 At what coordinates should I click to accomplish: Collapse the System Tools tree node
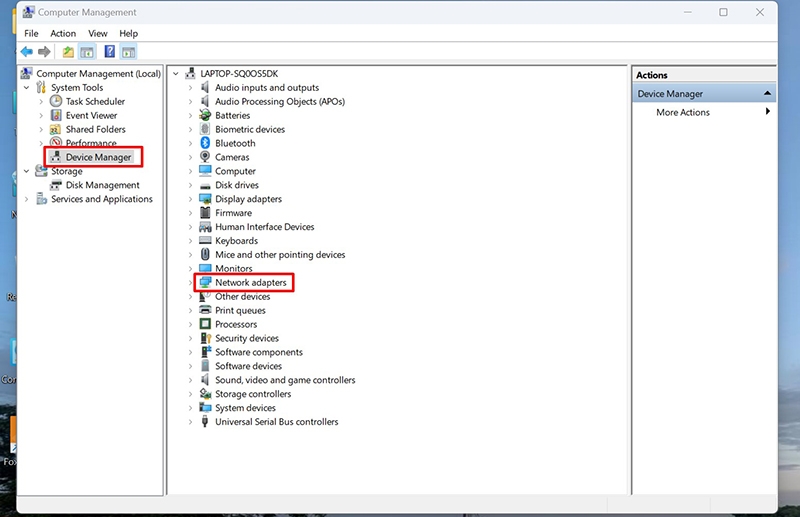pos(27,87)
